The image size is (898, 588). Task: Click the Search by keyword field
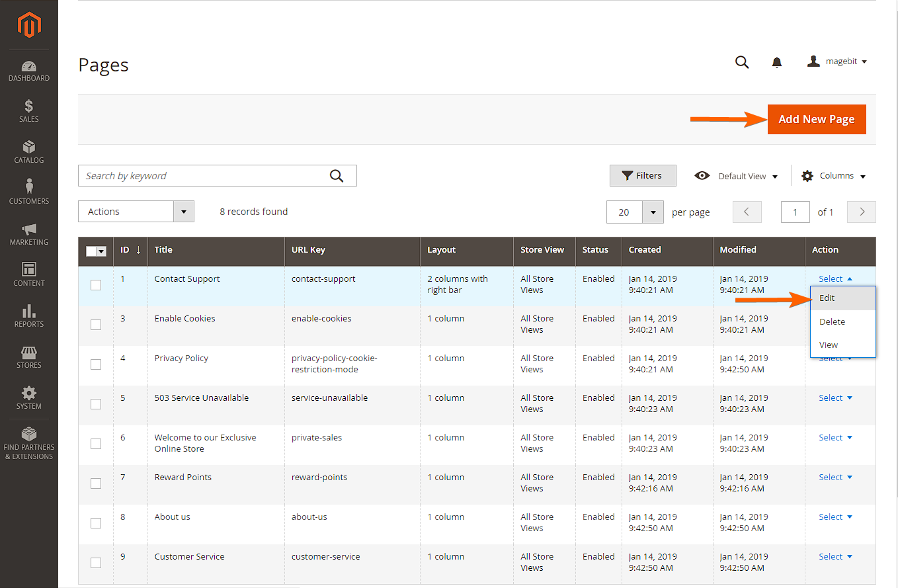pos(205,176)
